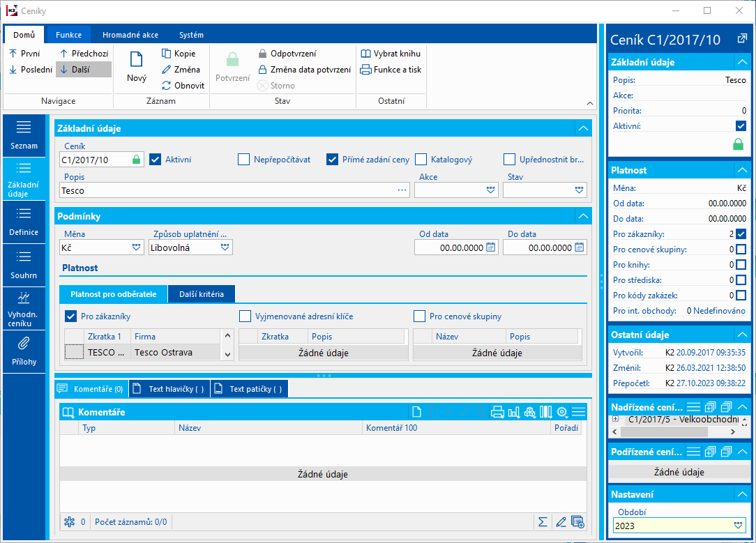Viewport: 756px width, 543px height.
Task: Enable Vyjmenované adresní klíče checkbox
Action: 245,316
